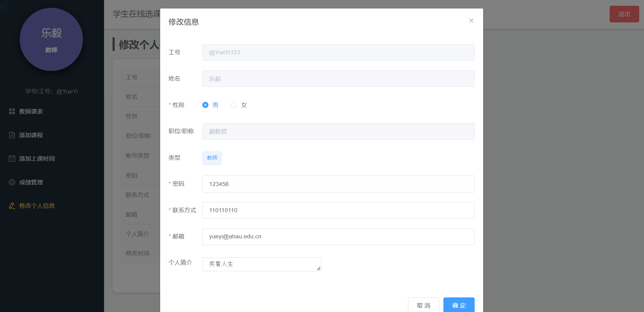Image resolution: width=644 pixels, height=312 pixels.
Task: Click the red 退出 logout button
Action: (624, 14)
